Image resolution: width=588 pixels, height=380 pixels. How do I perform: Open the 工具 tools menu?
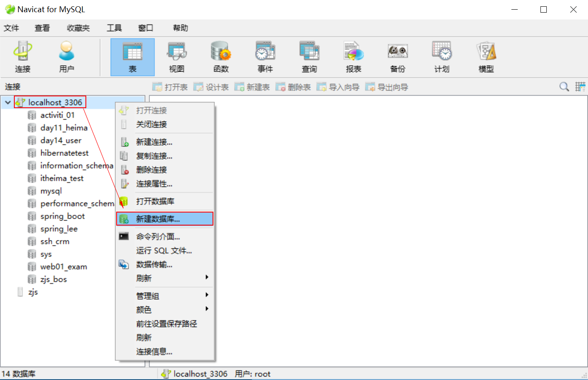(114, 28)
